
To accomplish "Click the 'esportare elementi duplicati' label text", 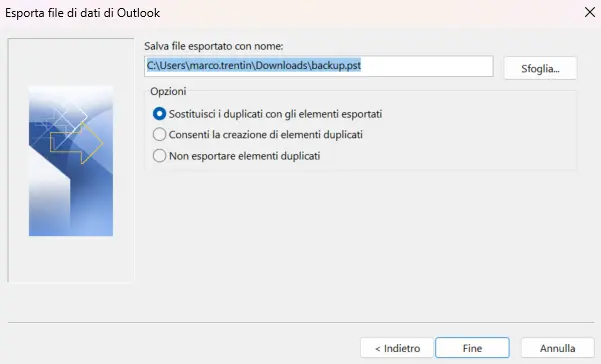I will pos(256,156).
